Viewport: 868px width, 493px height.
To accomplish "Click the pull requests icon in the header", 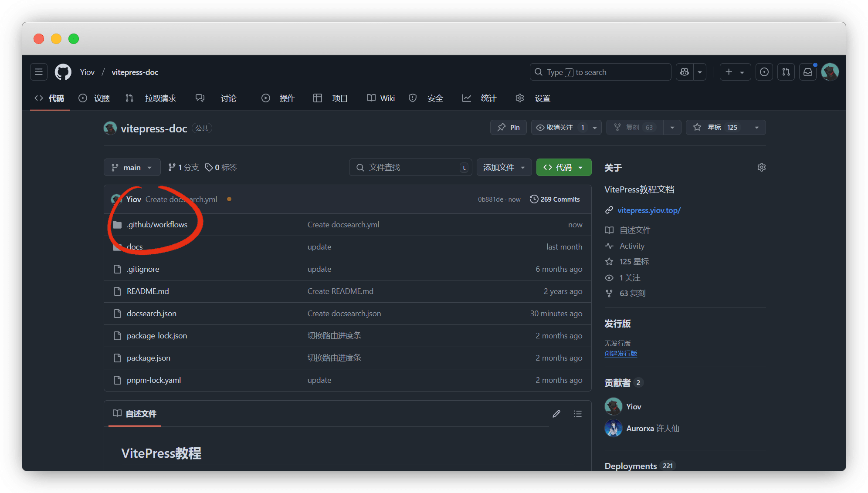I will tap(786, 72).
